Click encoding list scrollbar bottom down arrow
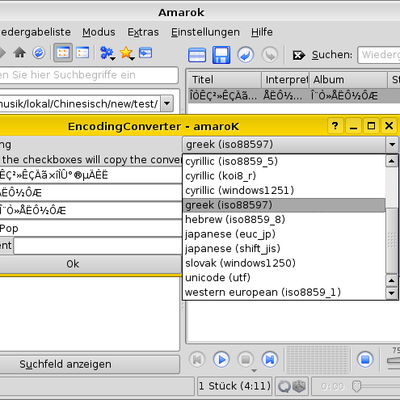400x400 pixels. pos(391,293)
